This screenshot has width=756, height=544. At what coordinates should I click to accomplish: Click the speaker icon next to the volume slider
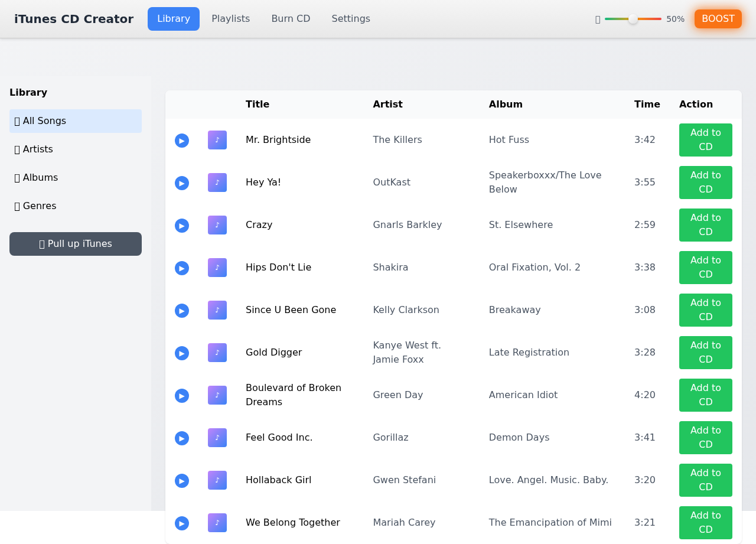[x=597, y=19]
